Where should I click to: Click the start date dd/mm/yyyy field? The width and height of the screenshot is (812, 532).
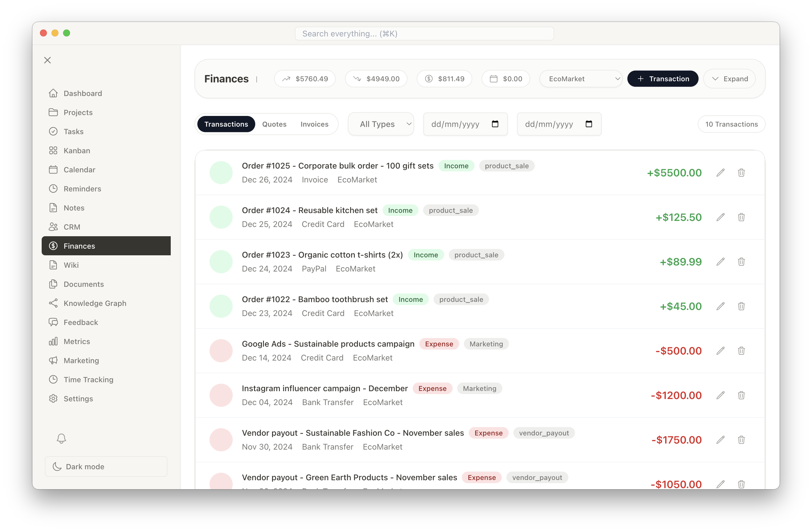(x=465, y=124)
